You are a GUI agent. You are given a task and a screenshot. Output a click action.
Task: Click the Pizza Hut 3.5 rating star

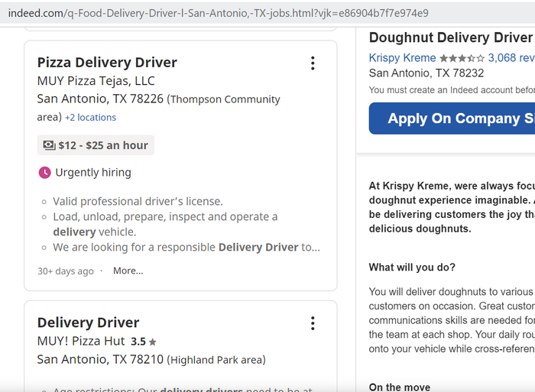tap(153, 342)
